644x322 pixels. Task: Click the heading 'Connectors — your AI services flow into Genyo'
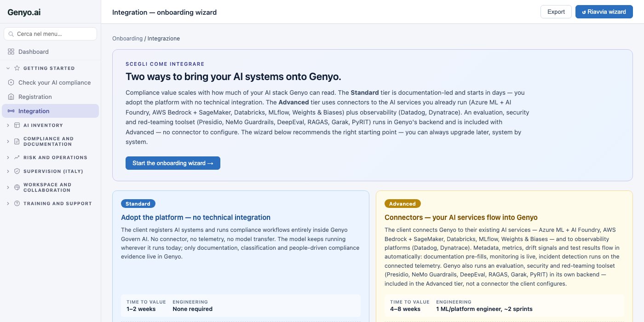pyautogui.click(x=461, y=218)
